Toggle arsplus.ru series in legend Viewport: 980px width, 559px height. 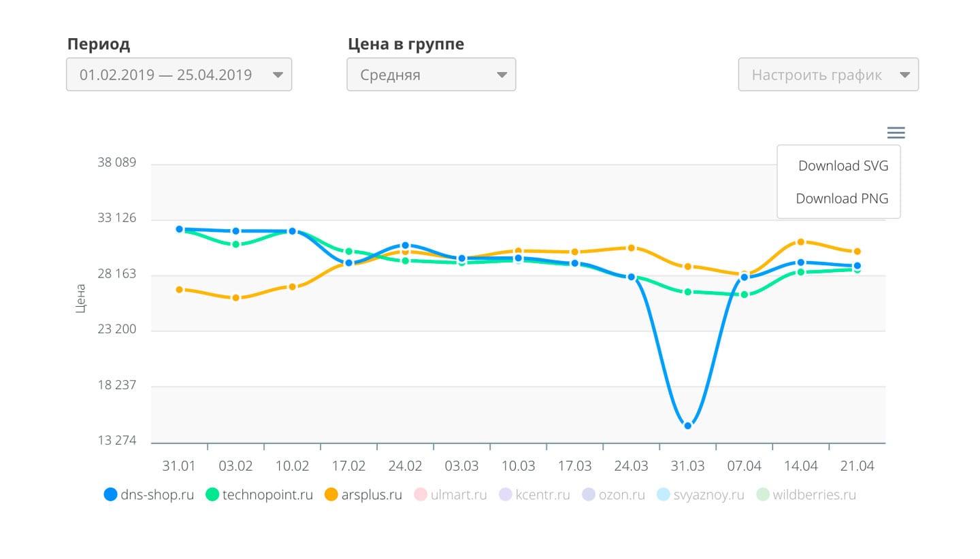click(363, 495)
